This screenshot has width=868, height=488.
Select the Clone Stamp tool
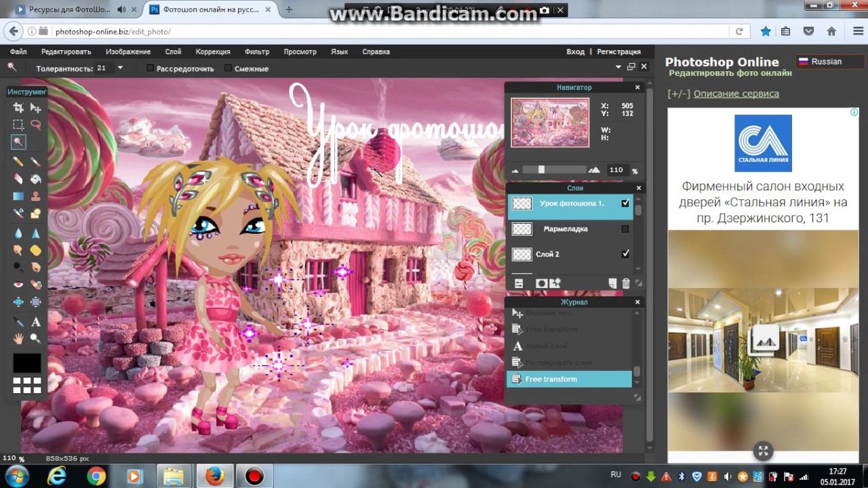(36, 197)
